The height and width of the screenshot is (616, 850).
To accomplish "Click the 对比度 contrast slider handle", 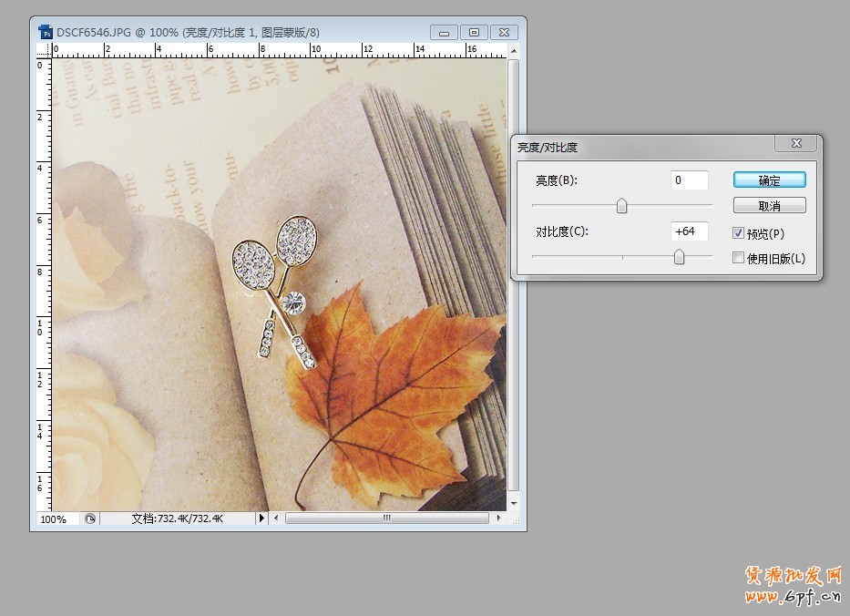I will tap(679, 258).
